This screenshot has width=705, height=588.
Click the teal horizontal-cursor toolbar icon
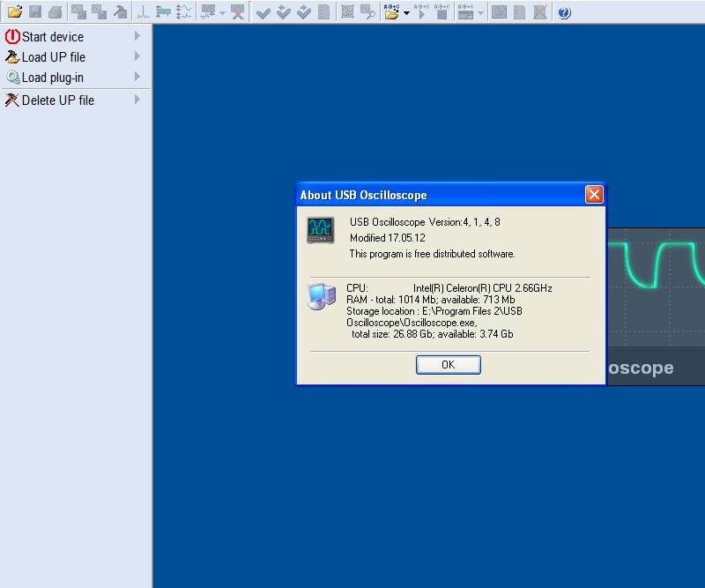tap(163, 11)
